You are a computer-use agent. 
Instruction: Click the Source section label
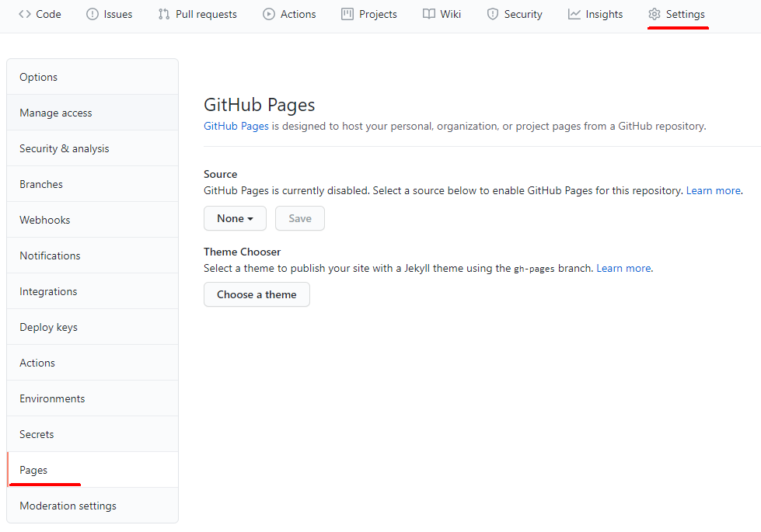[x=220, y=174]
